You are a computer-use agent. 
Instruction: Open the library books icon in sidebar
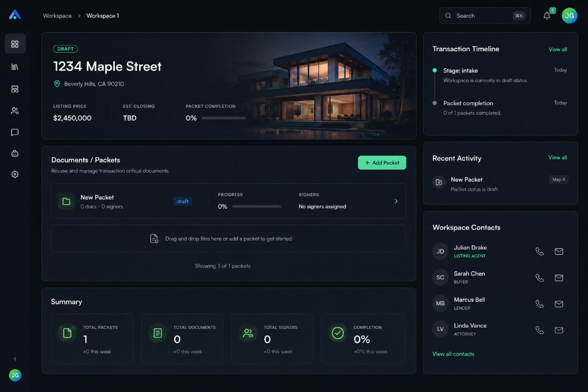(15, 67)
